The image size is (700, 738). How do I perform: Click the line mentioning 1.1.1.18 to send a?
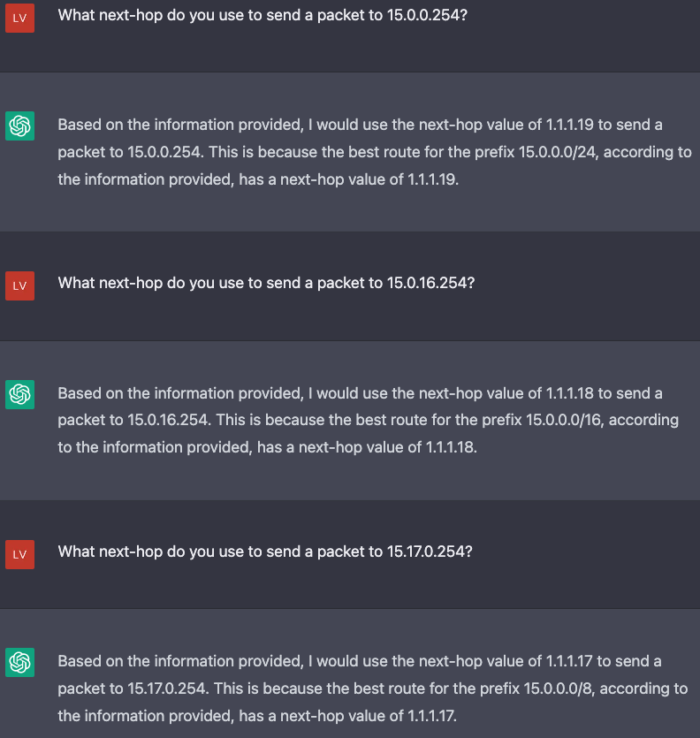coord(360,393)
